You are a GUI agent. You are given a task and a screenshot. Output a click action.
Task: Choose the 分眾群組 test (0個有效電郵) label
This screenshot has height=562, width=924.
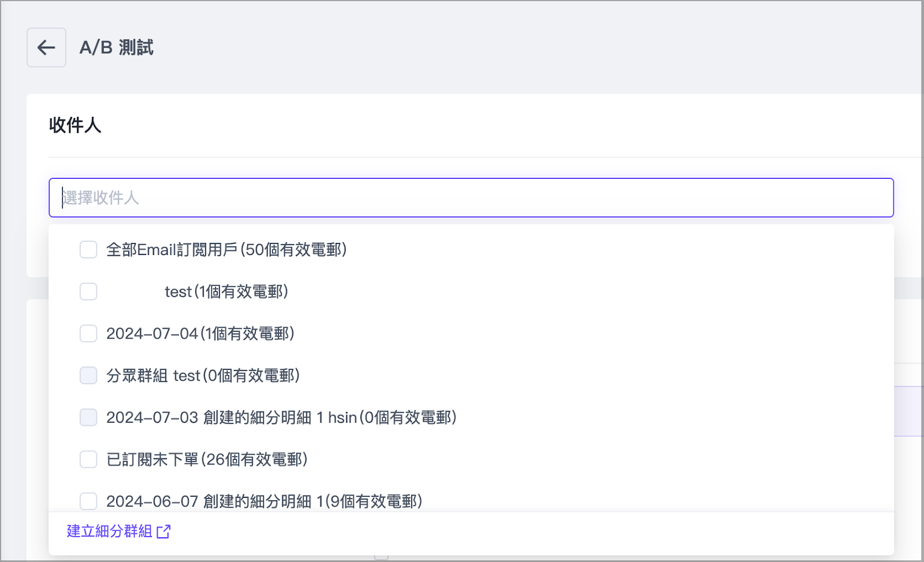click(203, 376)
